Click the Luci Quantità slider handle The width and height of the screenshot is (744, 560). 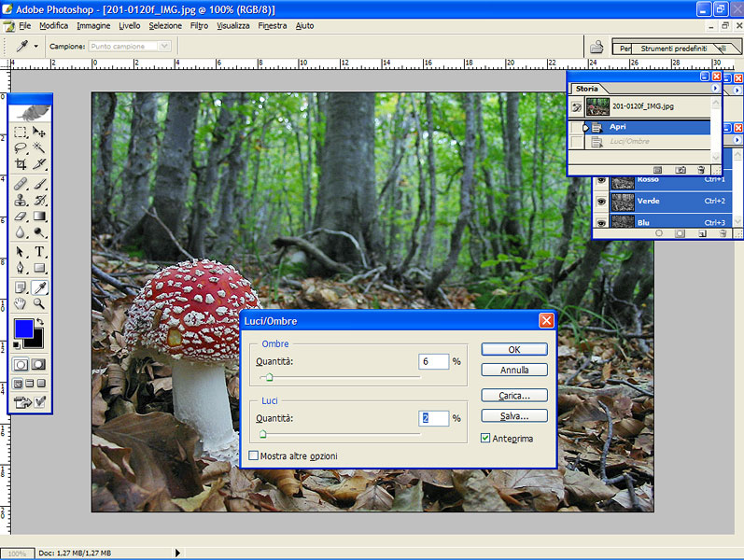coord(263,434)
